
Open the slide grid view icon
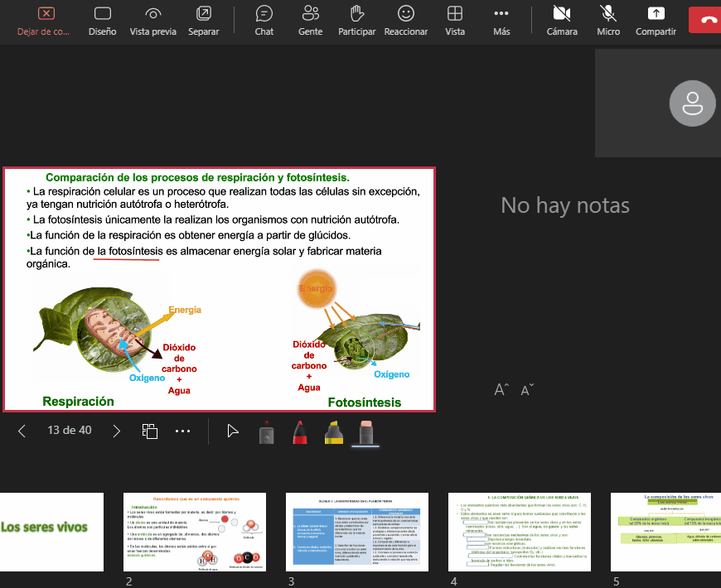click(150, 431)
